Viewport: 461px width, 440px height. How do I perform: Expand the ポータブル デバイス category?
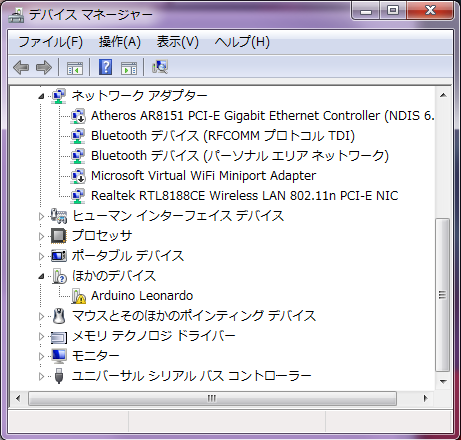[x=41, y=256]
